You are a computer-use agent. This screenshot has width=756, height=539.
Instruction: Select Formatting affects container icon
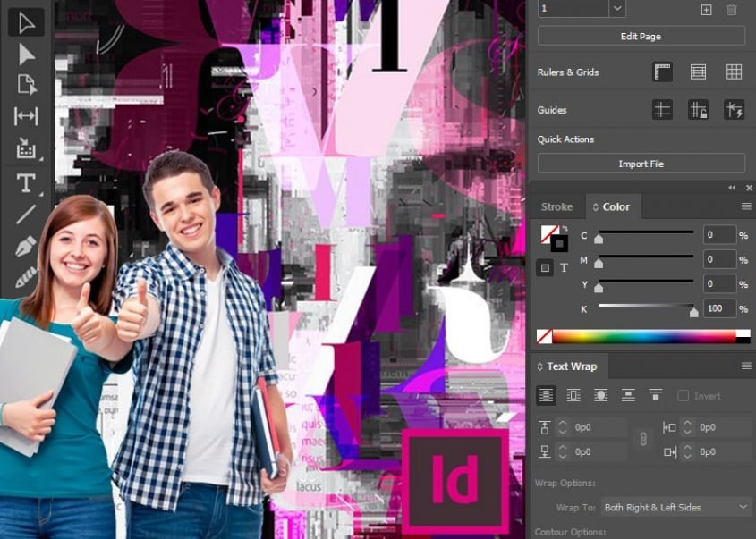tap(545, 268)
